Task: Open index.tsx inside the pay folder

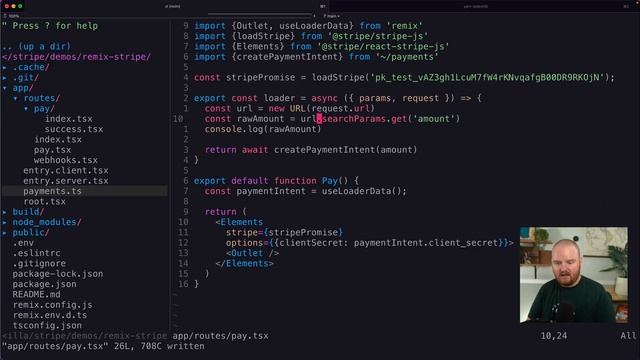Action: coord(69,119)
